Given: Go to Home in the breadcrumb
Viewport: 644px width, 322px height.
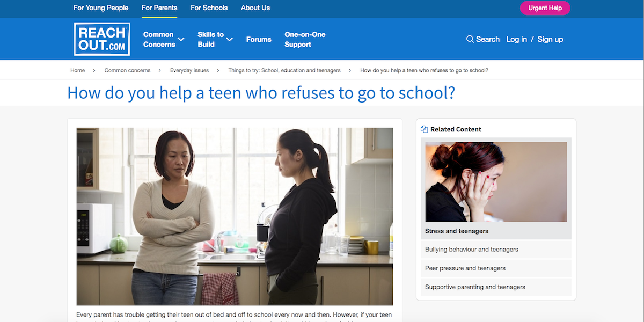Looking at the screenshot, I should pos(77,70).
